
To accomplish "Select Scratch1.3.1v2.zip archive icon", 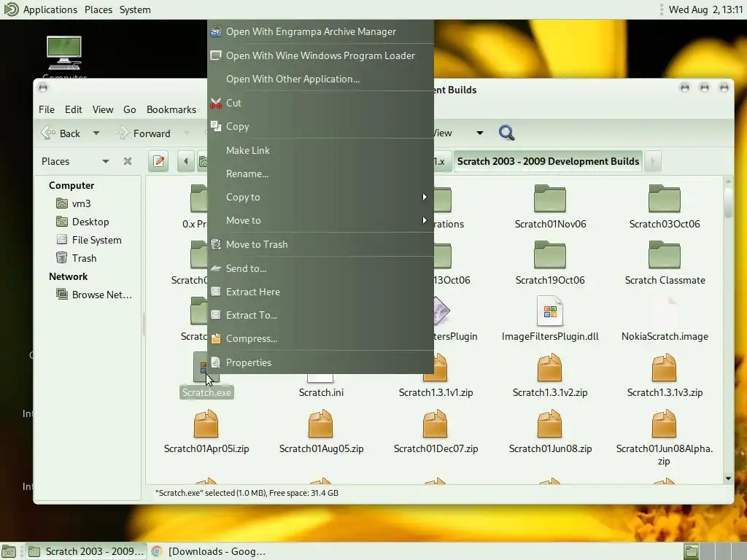I will click(550, 367).
